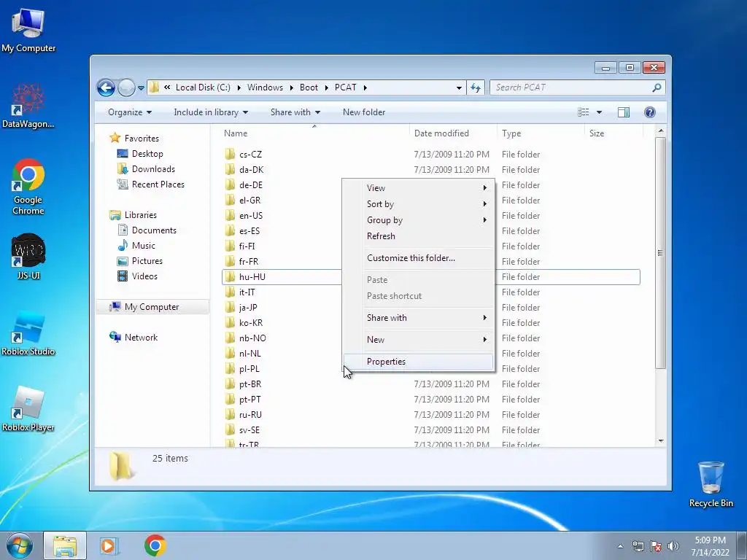Select the sv-SE folder
Image resolution: width=747 pixels, height=560 pixels.
(x=249, y=430)
